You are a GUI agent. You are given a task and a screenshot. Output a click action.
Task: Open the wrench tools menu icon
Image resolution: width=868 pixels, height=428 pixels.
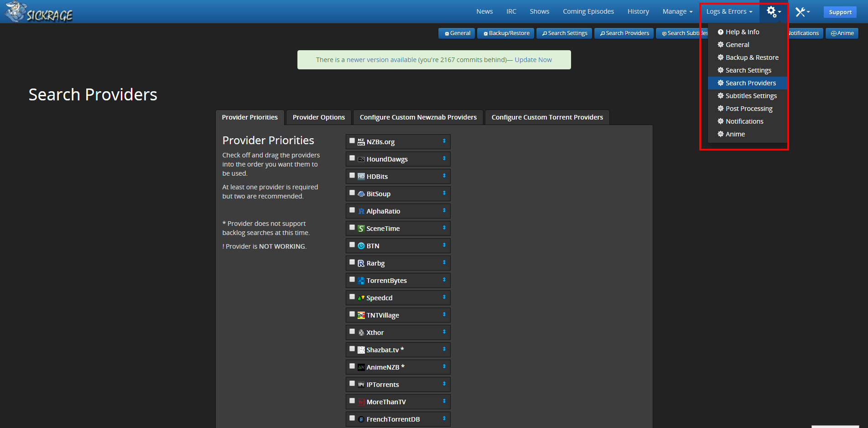tap(802, 12)
